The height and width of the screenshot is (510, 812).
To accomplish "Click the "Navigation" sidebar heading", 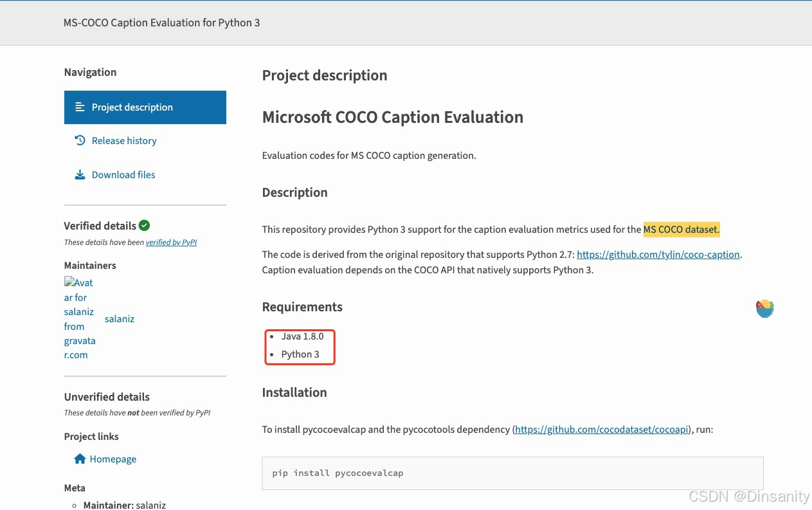I will [x=90, y=72].
